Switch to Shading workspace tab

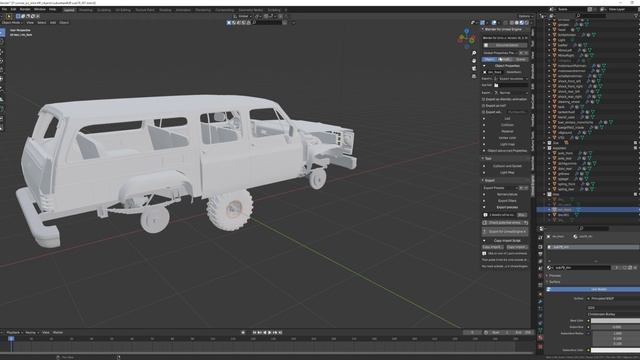click(165, 10)
